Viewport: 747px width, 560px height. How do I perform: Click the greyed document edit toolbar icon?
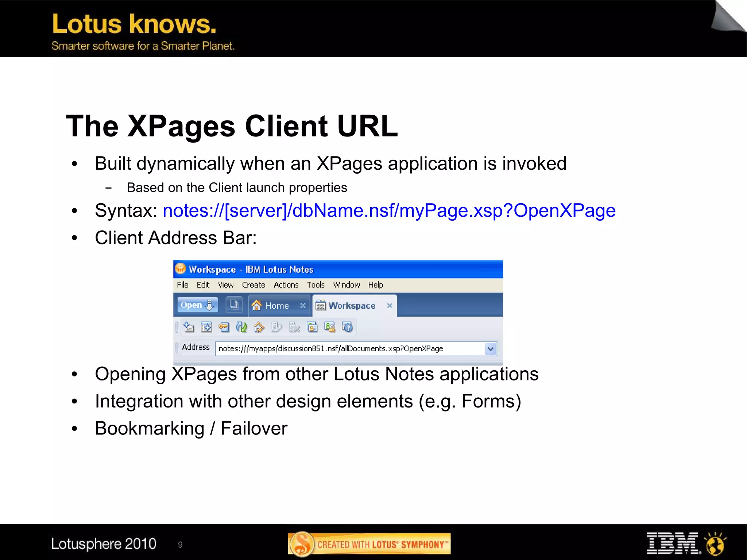pyautogui.click(x=276, y=327)
